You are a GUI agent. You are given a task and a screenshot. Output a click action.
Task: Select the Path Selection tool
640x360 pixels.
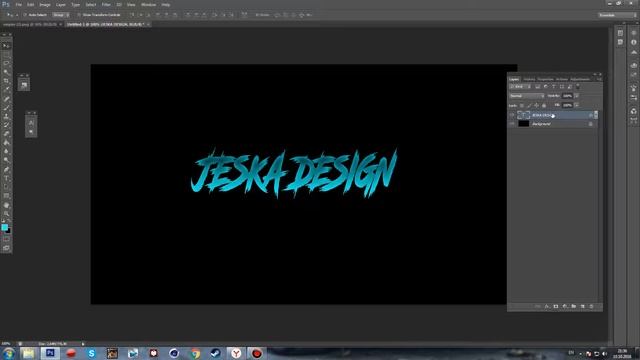[x=6, y=187]
